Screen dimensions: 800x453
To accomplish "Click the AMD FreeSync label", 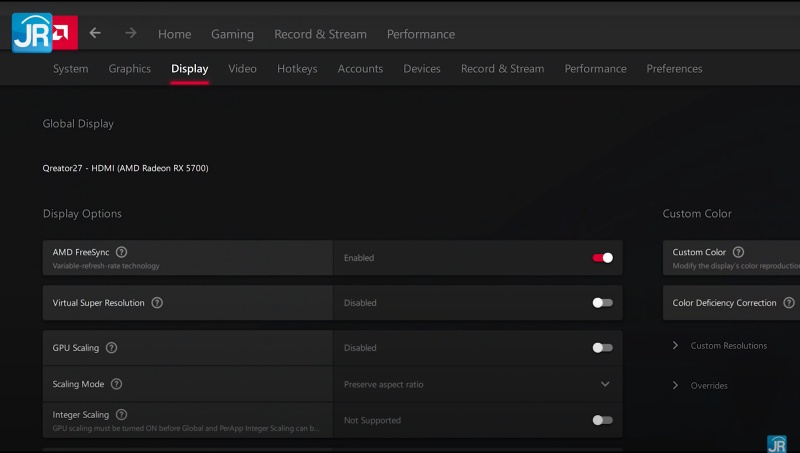I will coord(81,252).
